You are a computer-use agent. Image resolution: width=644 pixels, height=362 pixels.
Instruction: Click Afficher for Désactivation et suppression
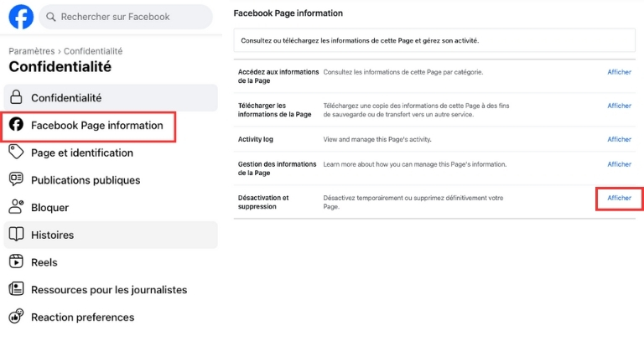pos(619,198)
